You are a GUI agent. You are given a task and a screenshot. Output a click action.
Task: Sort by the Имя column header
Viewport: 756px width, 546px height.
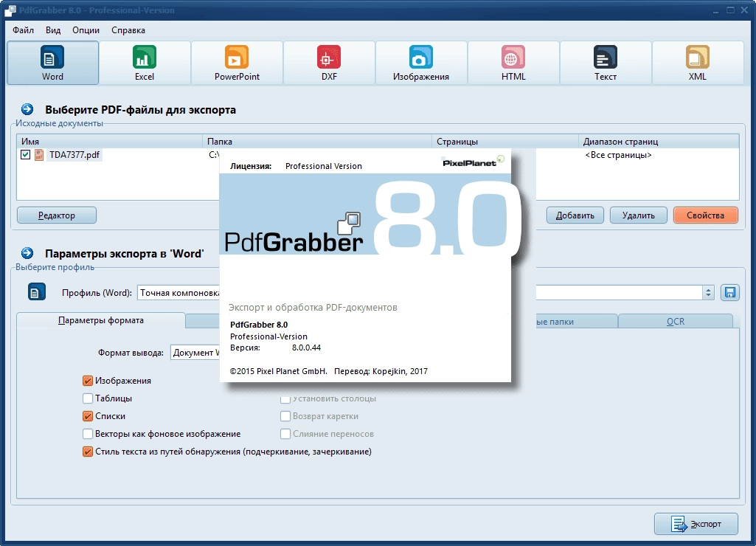109,142
